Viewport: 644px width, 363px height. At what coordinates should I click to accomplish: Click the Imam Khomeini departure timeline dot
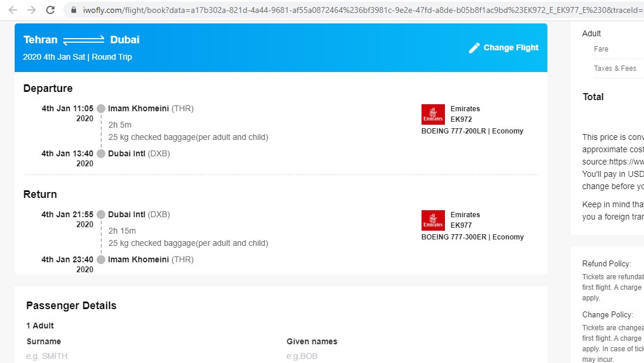pyautogui.click(x=101, y=108)
